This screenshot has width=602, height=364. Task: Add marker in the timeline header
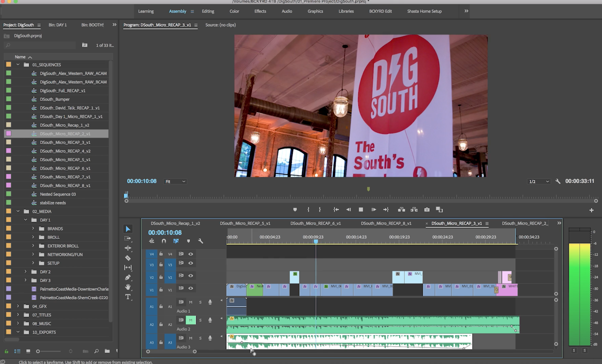pos(188,241)
